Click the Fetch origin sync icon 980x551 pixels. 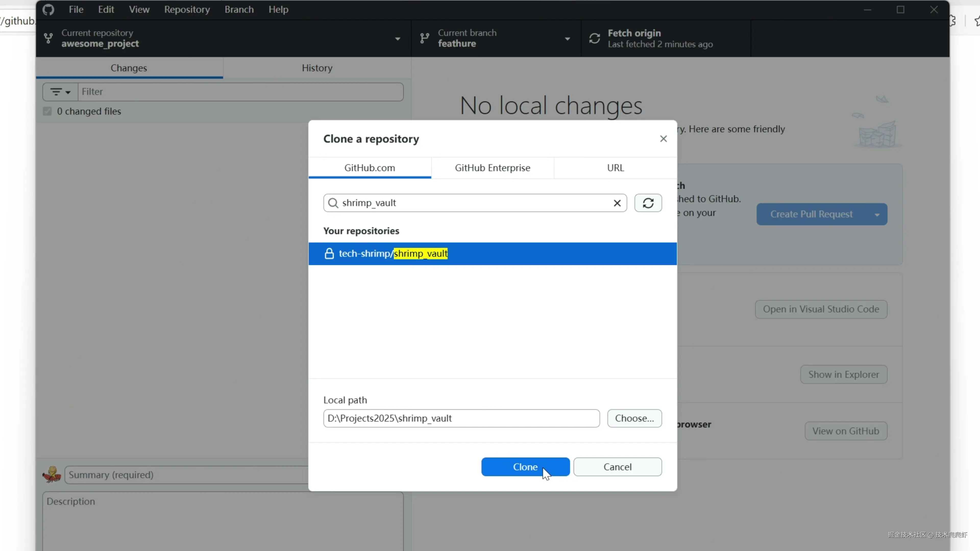pyautogui.click(x=595, y=39)
